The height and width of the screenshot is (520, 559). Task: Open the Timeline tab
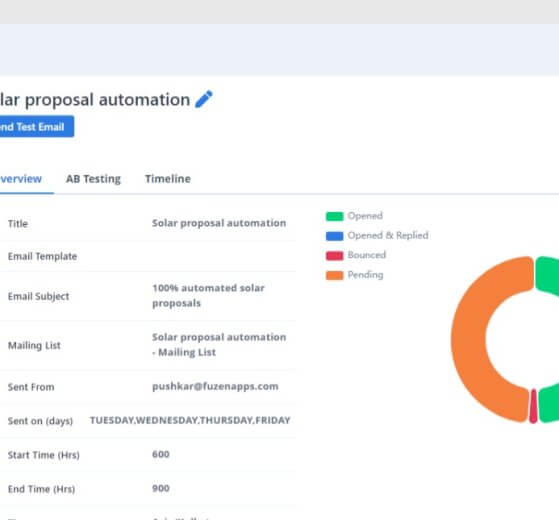(168, 179)
